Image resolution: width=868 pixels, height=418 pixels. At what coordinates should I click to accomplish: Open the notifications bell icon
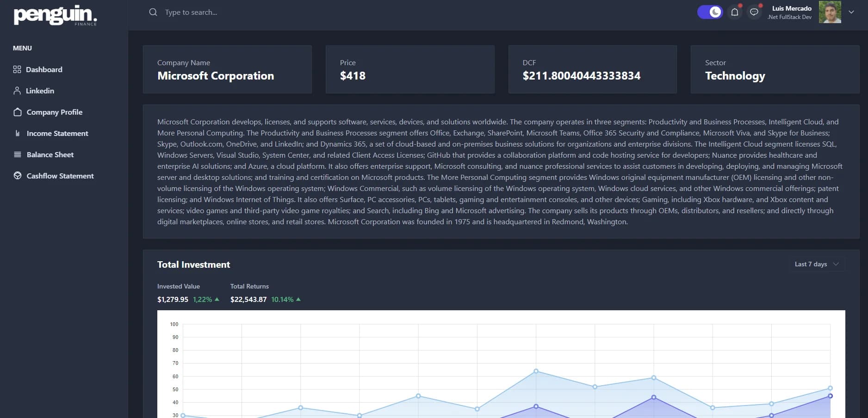pos(735,12)
